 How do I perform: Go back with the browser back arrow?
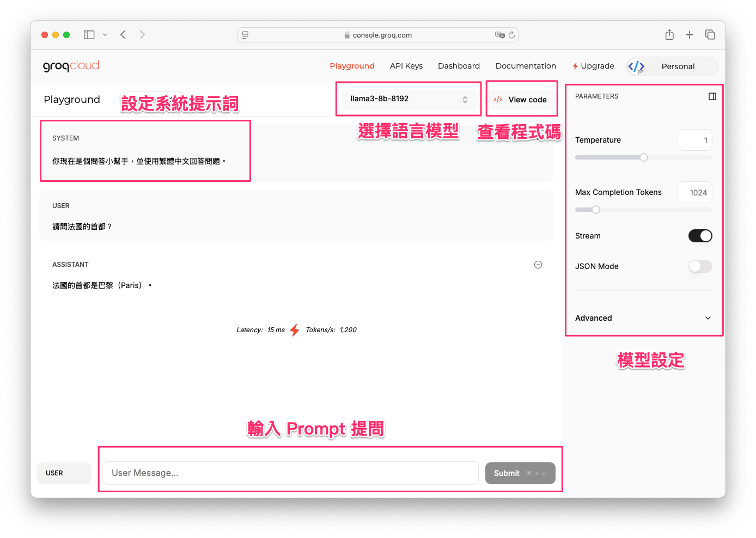coord(123,35)
